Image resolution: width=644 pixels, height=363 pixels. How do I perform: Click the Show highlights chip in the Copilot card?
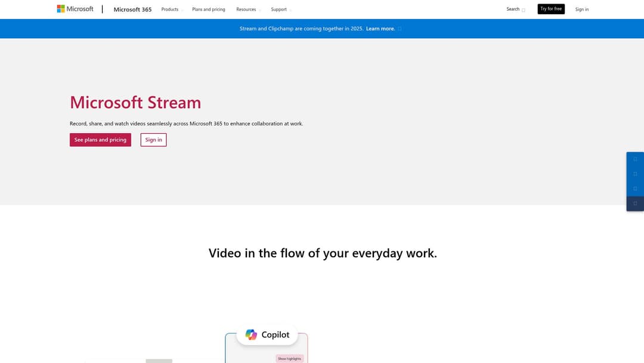290,358
